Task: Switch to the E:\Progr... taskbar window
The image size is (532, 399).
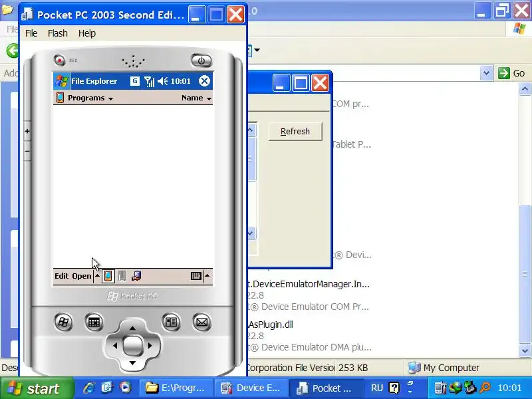Action: point(176,388)
